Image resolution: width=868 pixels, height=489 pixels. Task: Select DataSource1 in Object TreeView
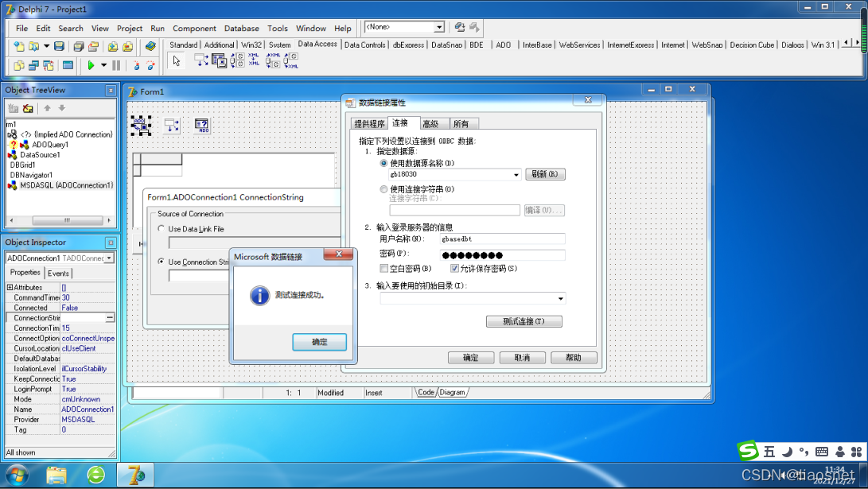(x=40, y=155)
